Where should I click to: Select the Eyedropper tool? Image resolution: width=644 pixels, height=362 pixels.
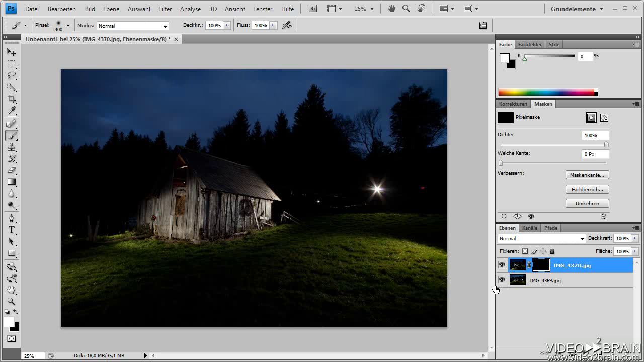(x=11, y=110)
